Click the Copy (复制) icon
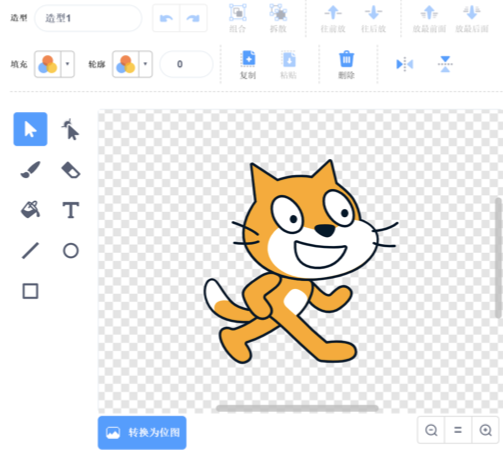 tap(248, 65)
